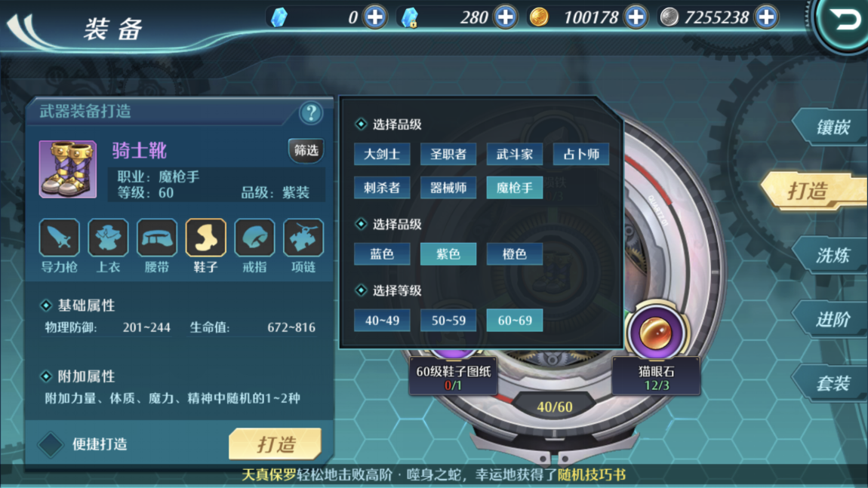Tap the 猫眼石 material orb icon
Screen dimensions: 868x488
656,333
